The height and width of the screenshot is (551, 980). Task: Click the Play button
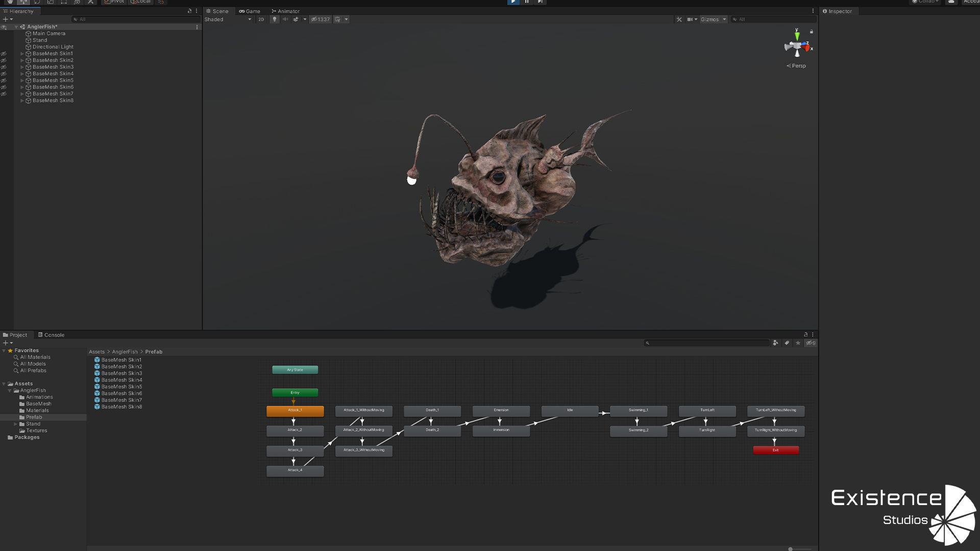pos(513,2)
